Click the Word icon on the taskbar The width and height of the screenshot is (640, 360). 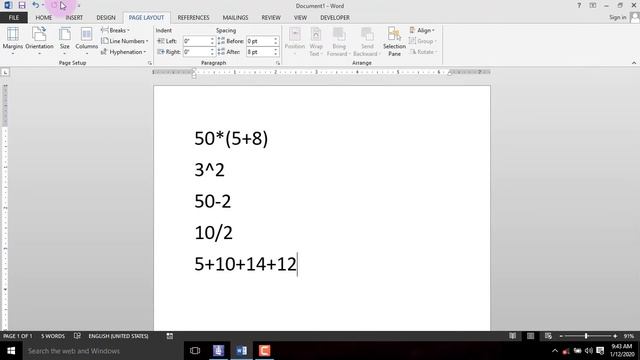coord(241,351)
